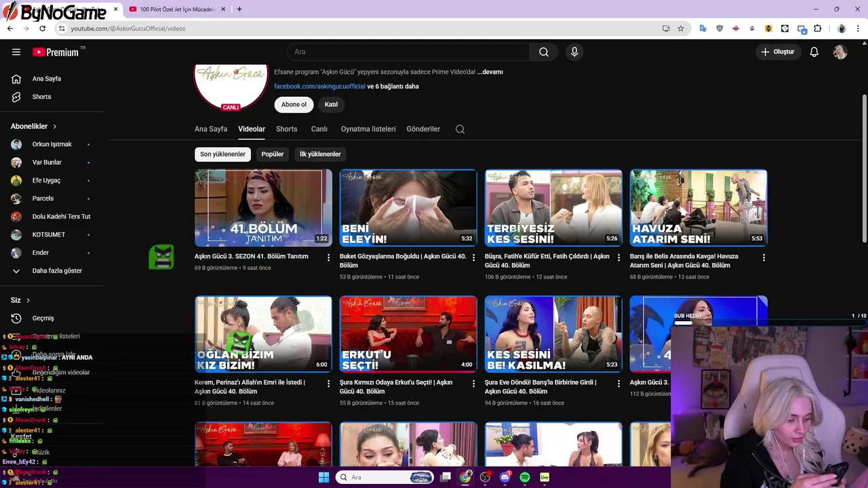Open the facebook.com/askingucuofficial link
Image resolution: width=868 pixels, height=488 pixels.
(319, 87)
